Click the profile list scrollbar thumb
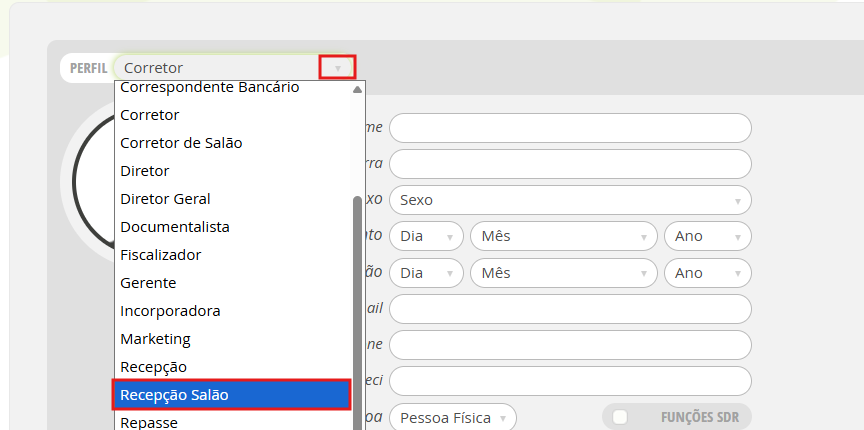The image size is (864, 430). coord(357,300)
